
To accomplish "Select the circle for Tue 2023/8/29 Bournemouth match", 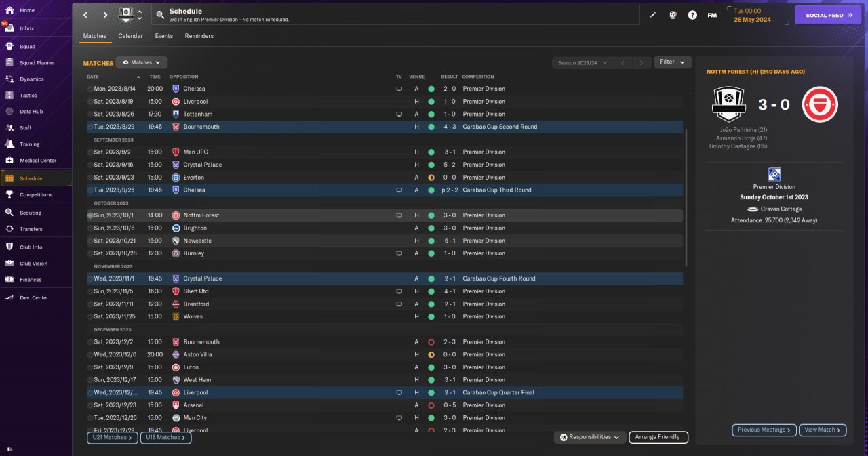I will point(90,127).
